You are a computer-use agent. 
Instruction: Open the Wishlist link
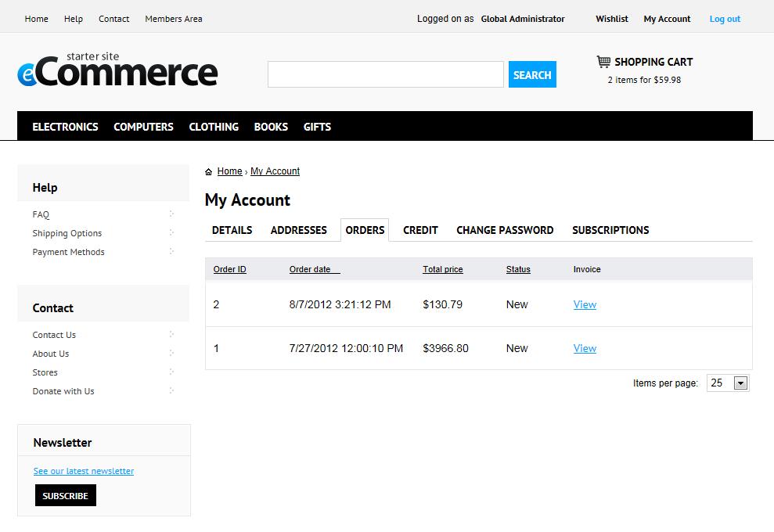(611, 19)
